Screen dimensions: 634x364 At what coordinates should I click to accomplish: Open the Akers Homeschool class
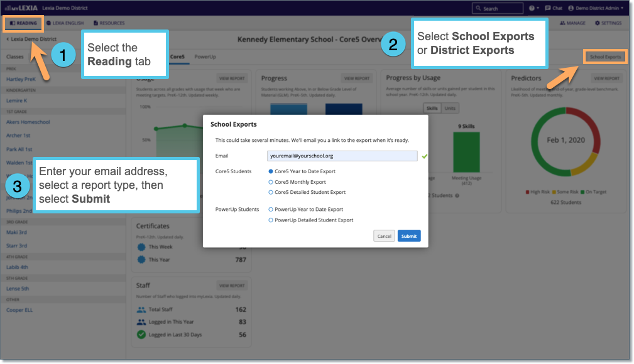pos(28,122)
